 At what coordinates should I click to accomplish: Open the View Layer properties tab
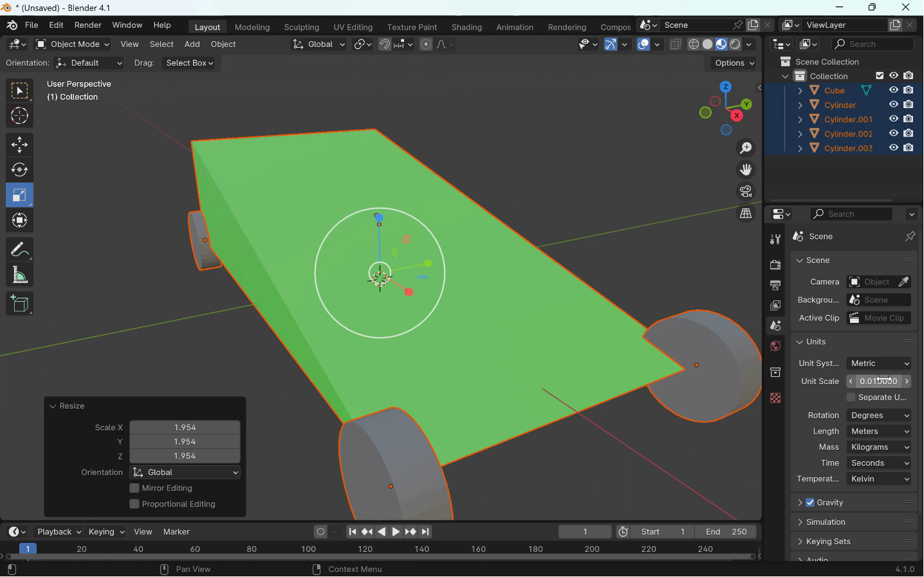pos(775,306)
